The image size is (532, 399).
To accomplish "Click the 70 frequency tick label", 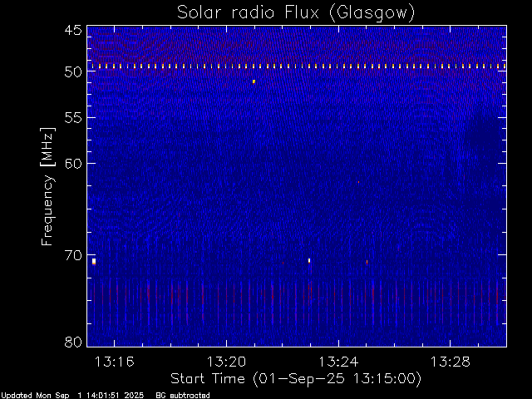I will pyautogui.click(x=73, y=255).
